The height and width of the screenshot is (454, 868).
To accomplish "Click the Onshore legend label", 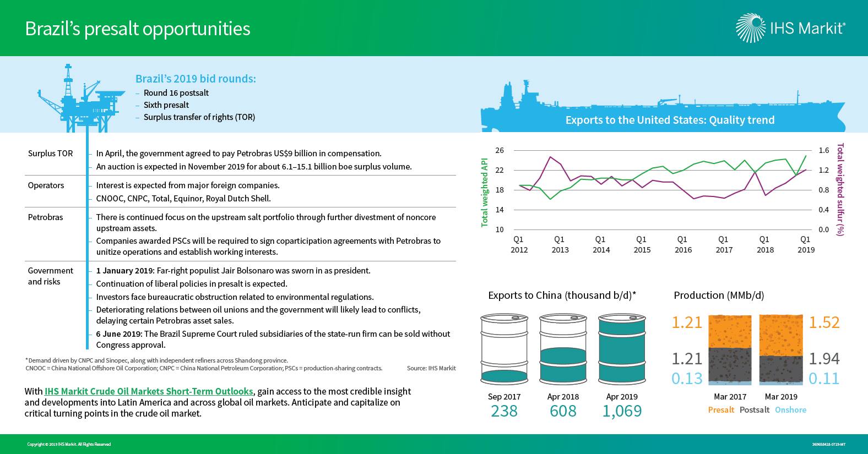I will [x=790, y=410].
